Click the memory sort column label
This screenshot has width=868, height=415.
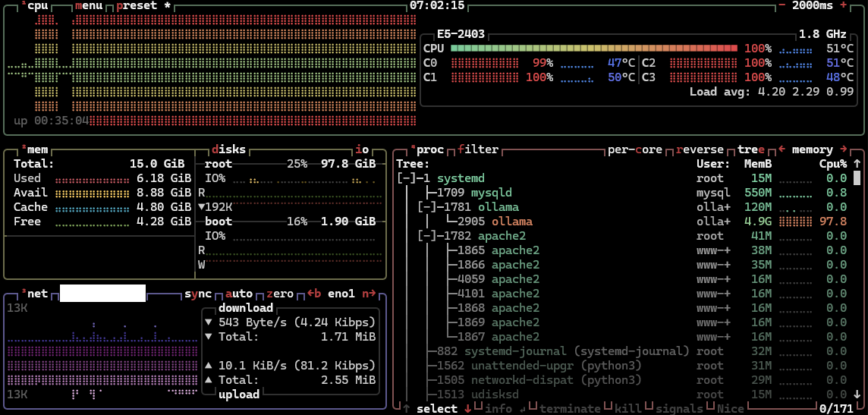pos(813,149)
